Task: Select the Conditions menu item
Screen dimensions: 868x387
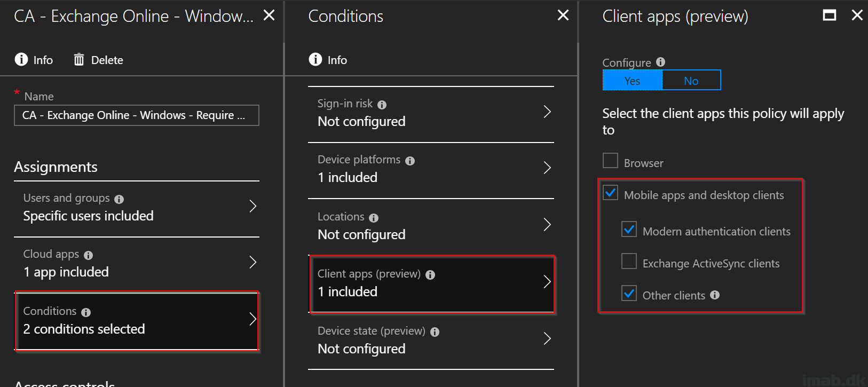Action: 137,320
